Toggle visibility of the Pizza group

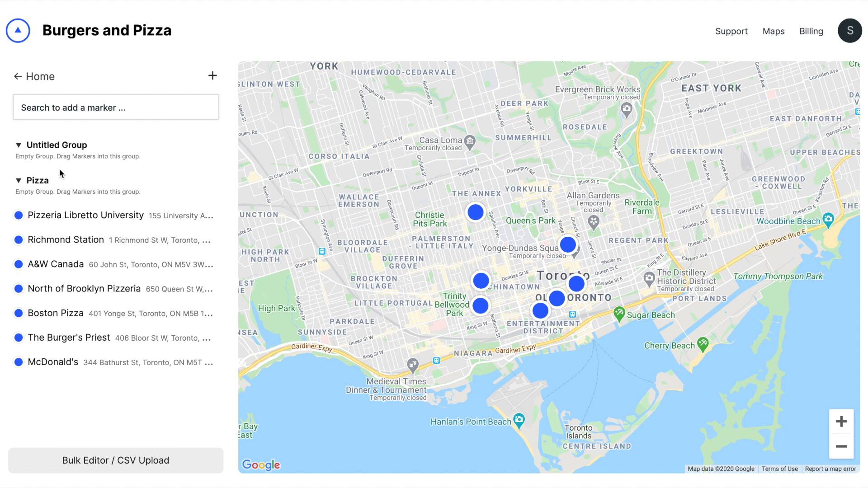click(x=19, y=180)
